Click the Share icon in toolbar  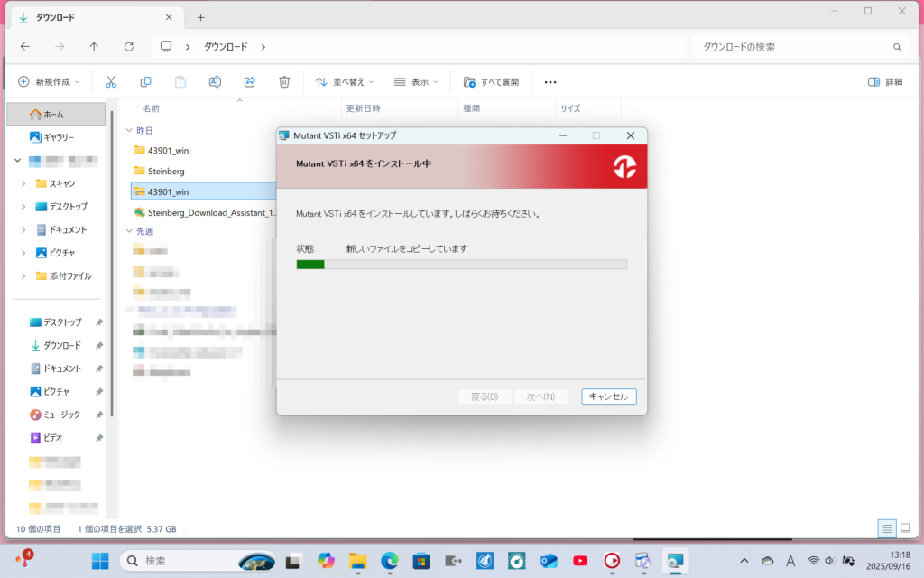click(250, 82)
